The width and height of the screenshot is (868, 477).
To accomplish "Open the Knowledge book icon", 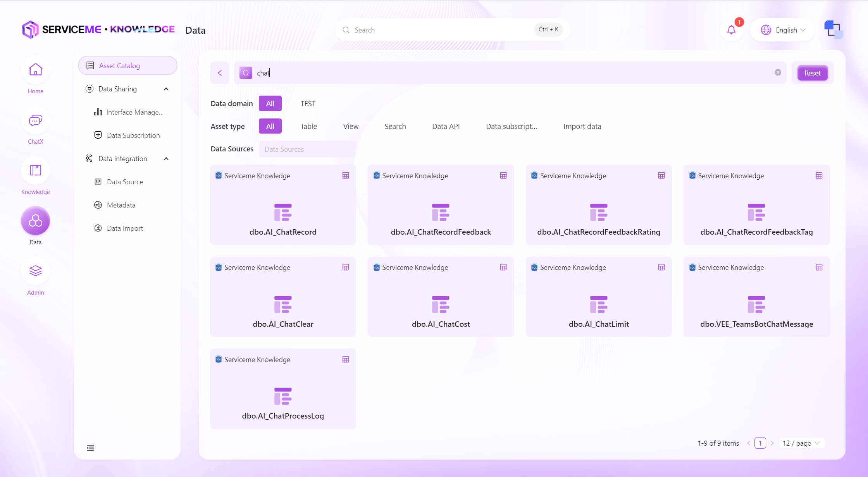I will tap(35, 170).
